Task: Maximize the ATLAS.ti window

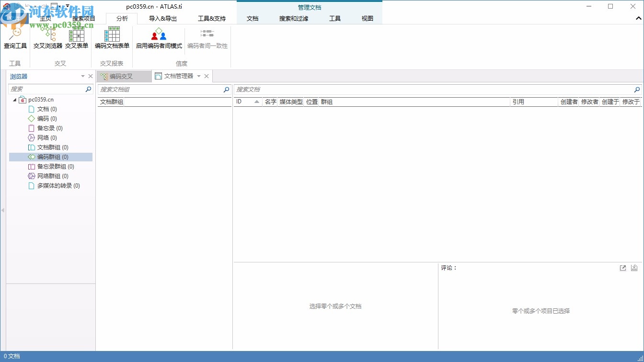Action: click(x=610, y=6)
